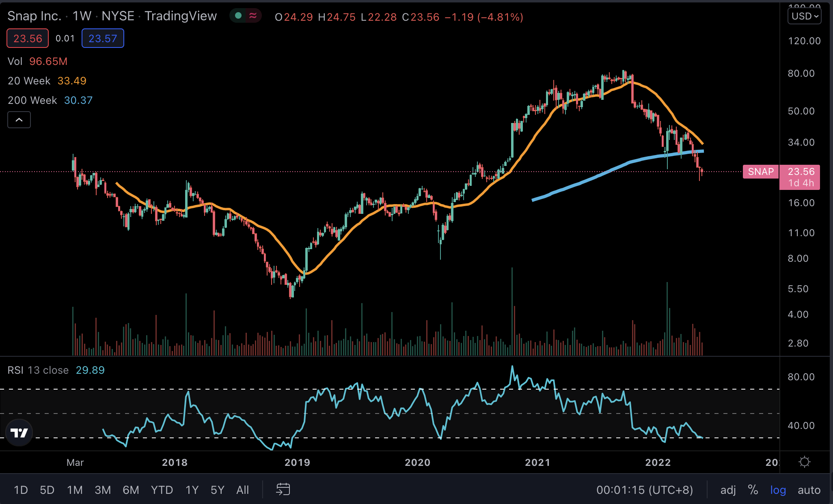
Task: Click the 33.49 twenty-week average value
Action: (72, 81)
